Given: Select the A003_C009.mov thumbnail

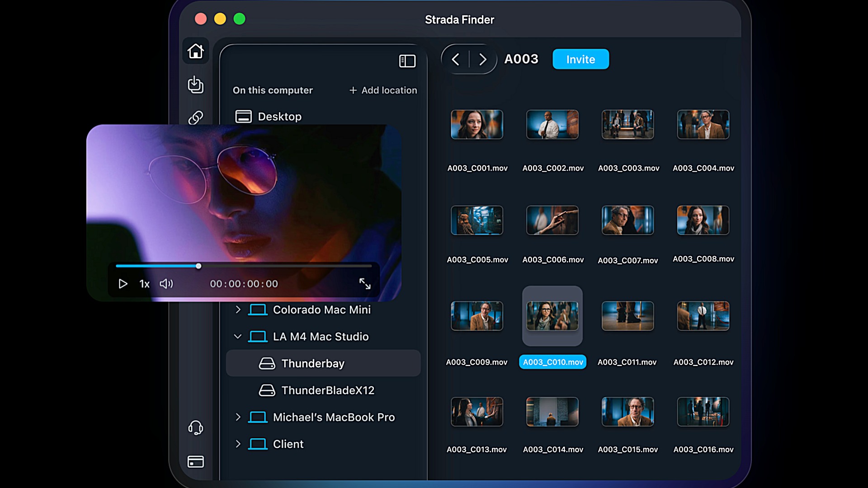Looking at the screenshot, I should click(477, 316).
